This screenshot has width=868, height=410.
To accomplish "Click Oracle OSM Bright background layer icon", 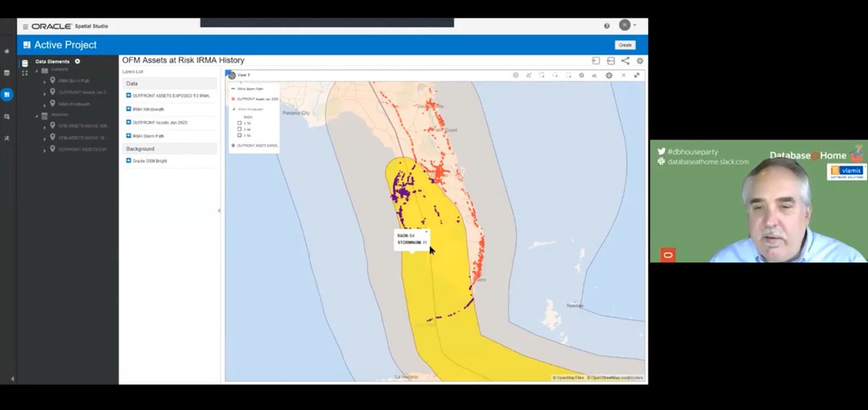I will click(129, 161).
